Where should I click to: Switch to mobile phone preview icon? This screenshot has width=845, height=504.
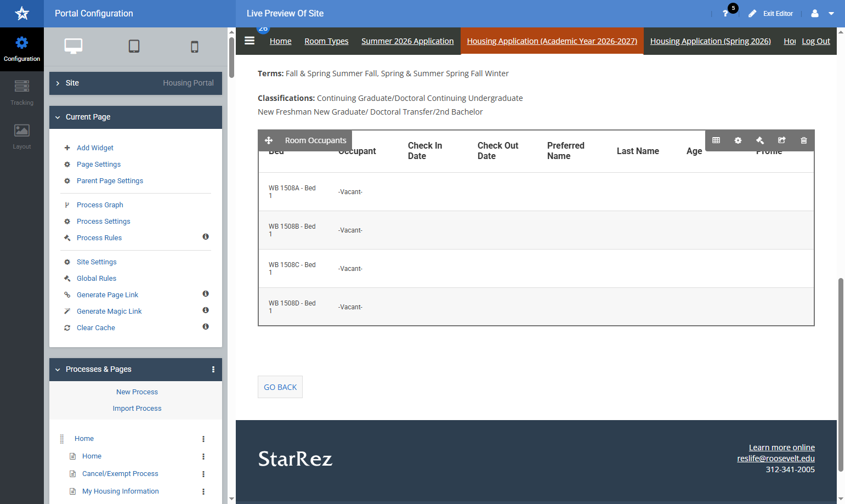pyautogui.click(x=195, y=47)
